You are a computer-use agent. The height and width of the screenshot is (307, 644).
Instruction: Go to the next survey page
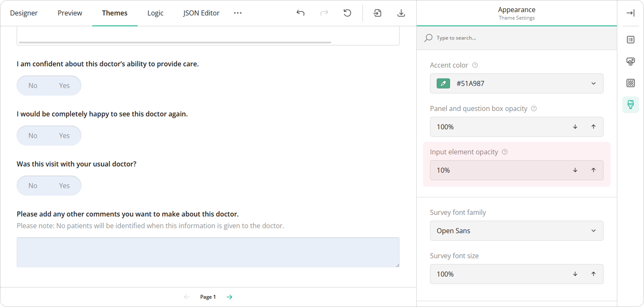click(x=229, y=297)
